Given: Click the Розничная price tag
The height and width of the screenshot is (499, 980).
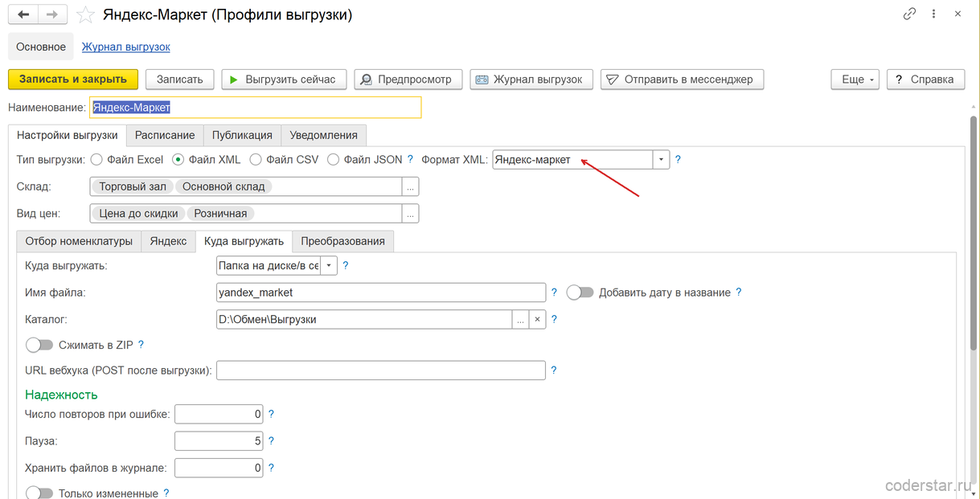Looking at the screenshot, I should click(x=220, y=214).
